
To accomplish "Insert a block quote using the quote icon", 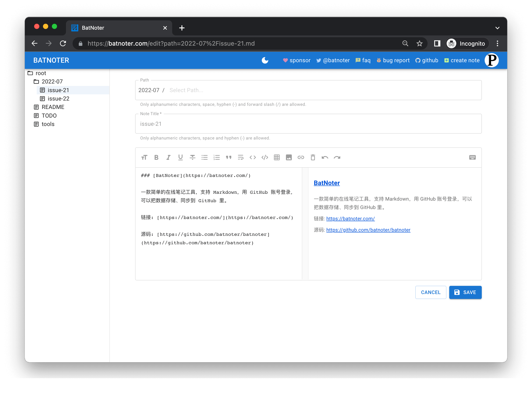I will [x=228, y=157].
